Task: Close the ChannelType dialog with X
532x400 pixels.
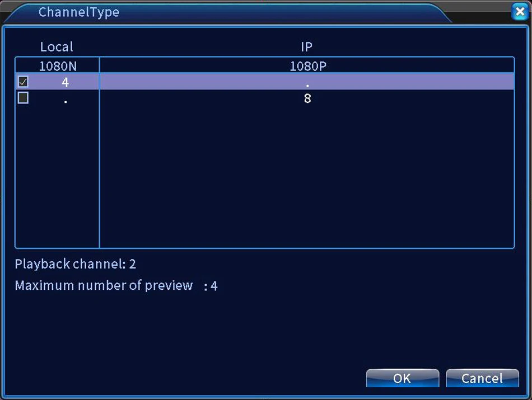Action: (520, 12)
